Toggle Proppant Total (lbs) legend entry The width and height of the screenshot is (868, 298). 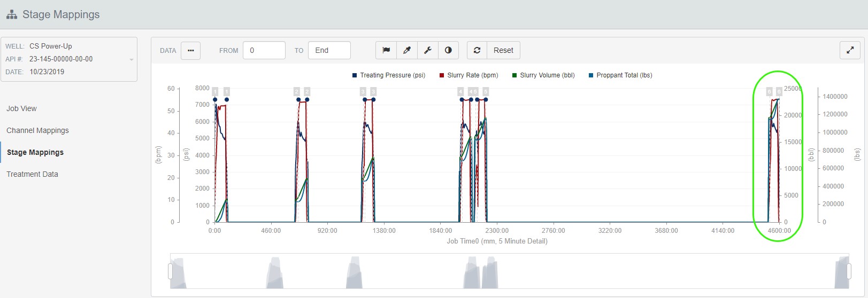pyautogui.click(x=620, y=75)
